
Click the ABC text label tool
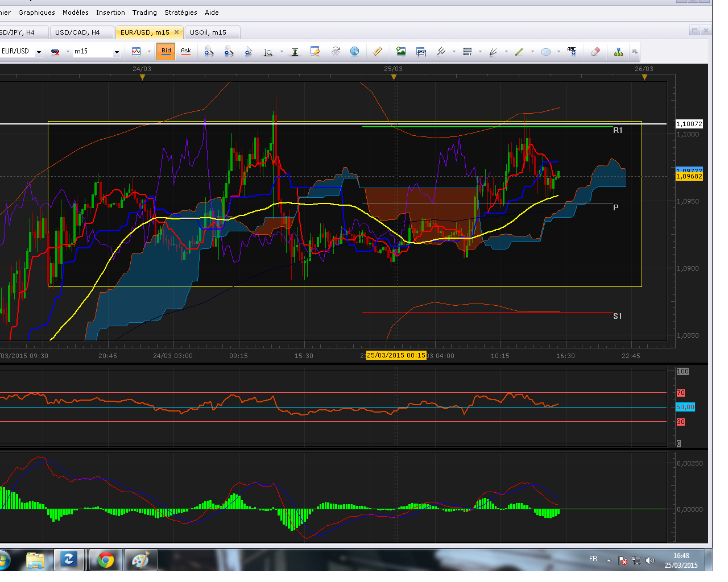tap(572, 52)
